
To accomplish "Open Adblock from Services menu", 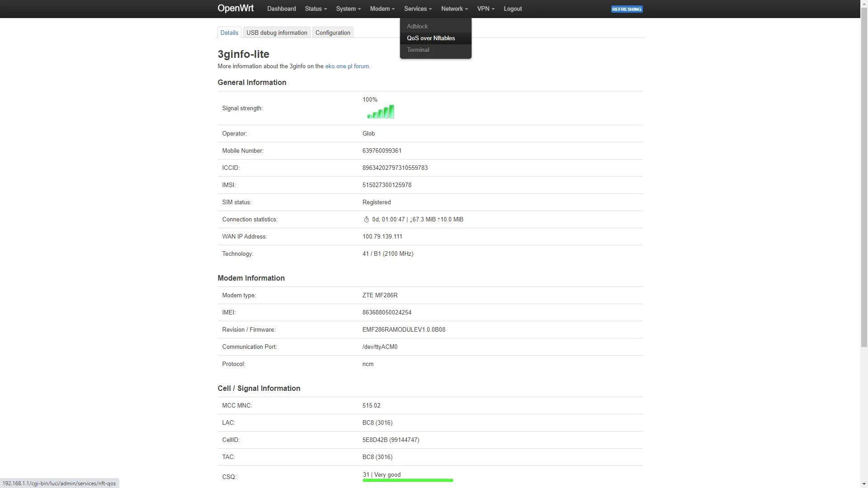I will point(435,26).
